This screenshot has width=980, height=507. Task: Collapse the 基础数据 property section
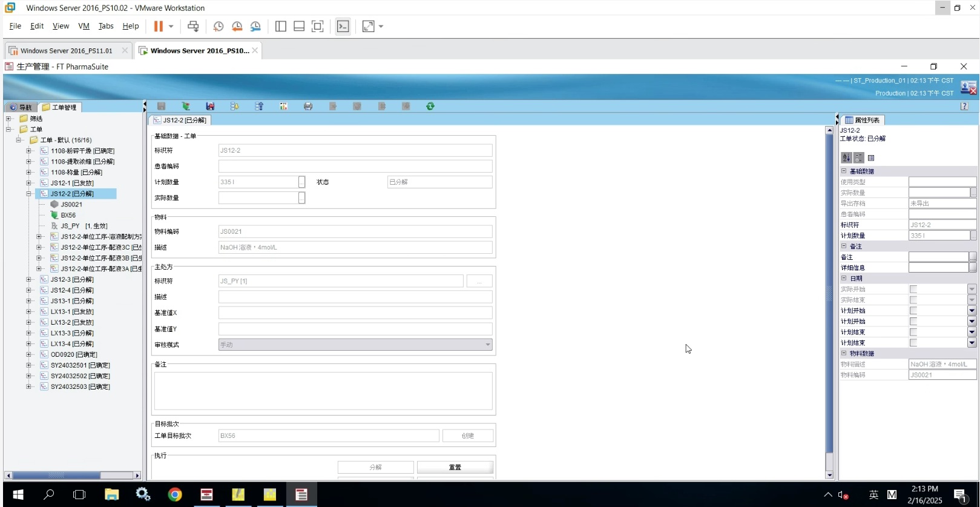coord(844,171)
